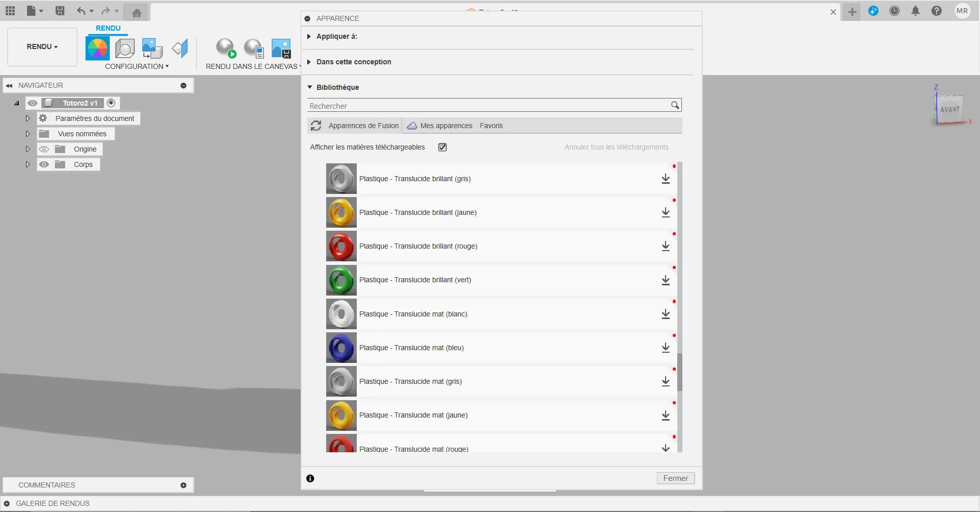Show the hidden Origine folder

[44, 149]
